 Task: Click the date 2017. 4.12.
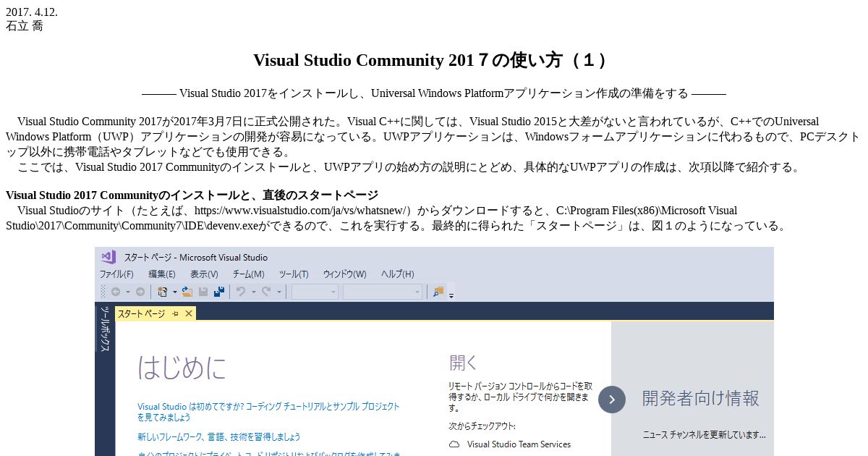click(x=32, y=12)
